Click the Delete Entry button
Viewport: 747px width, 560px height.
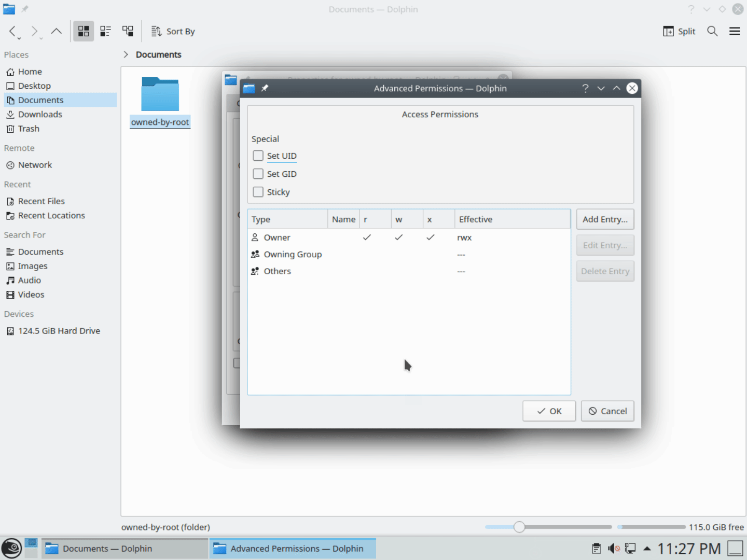coord(605,271)
